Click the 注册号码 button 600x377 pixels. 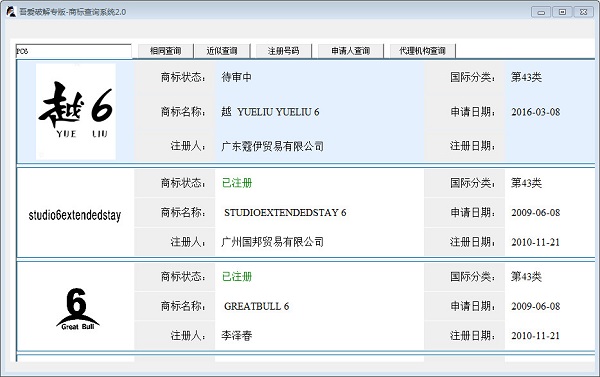coord(284,51)
